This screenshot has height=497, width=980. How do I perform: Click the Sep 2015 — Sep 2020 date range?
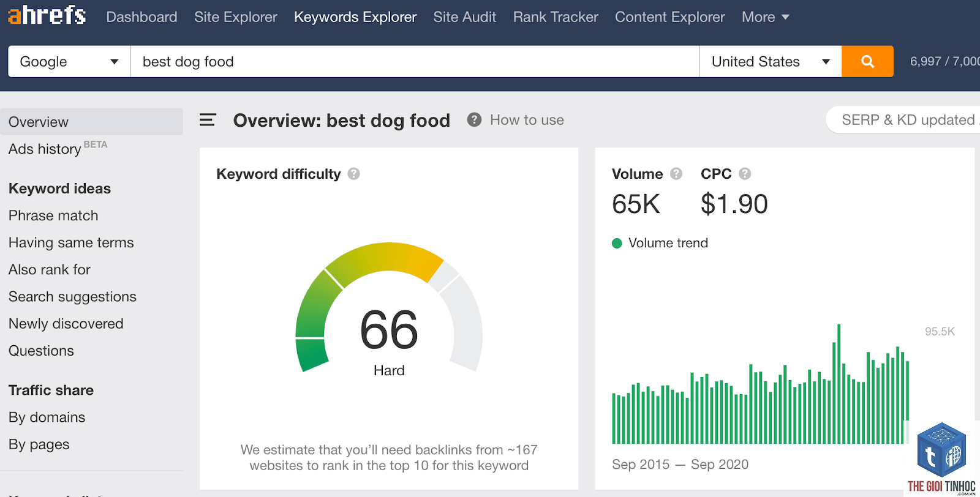tap(680, 465)
